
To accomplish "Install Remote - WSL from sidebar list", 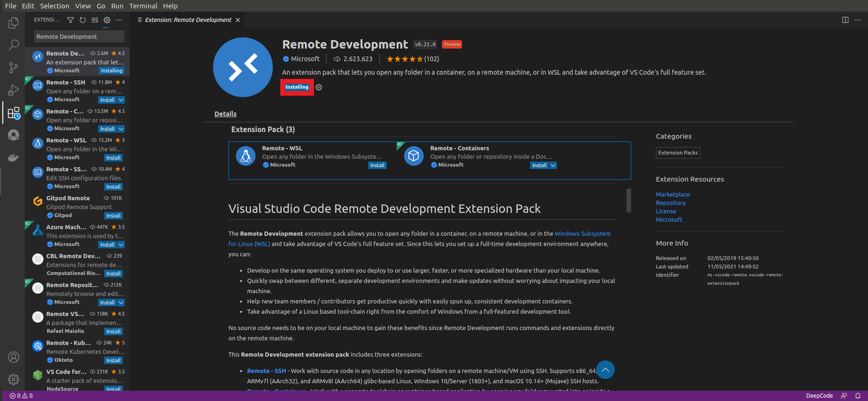I will click(114, 158).
